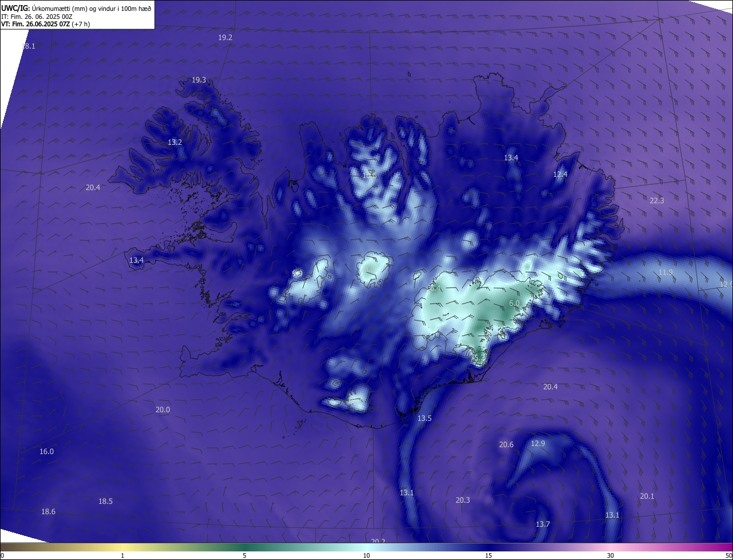Click the 20.6 value label

(x=506, y=445)
